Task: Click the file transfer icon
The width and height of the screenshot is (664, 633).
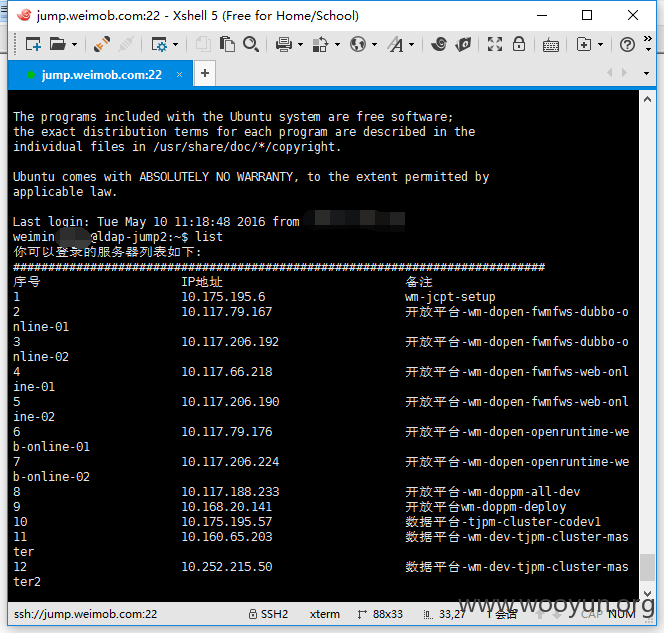Action: point(321,44)
